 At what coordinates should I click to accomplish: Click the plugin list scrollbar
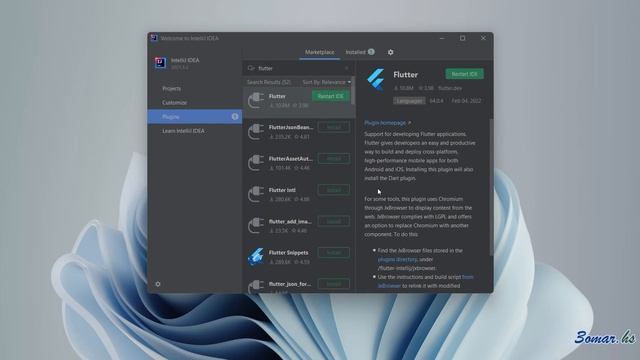click(x=353, y=92)
